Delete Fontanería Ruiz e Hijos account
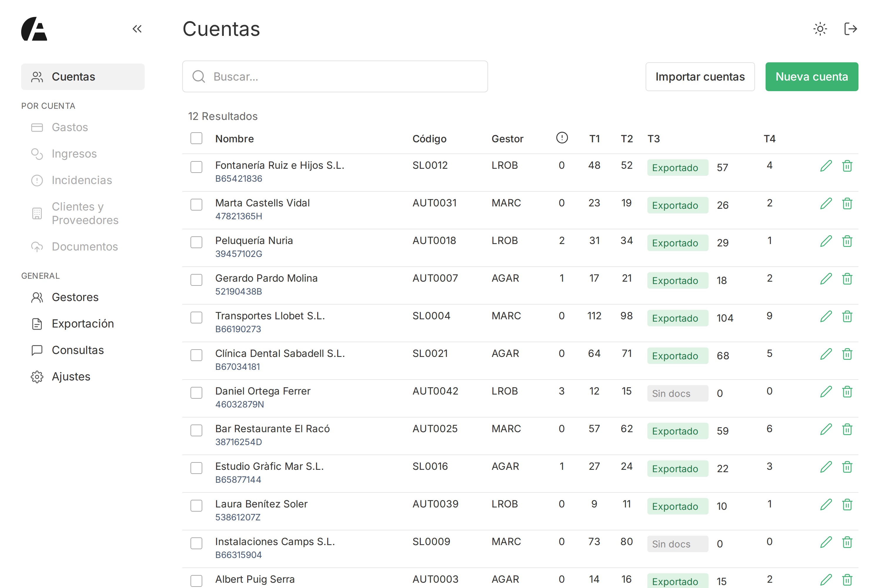This screenshot has width=882, height=588. pyautogui.click(x=847, y=166)
